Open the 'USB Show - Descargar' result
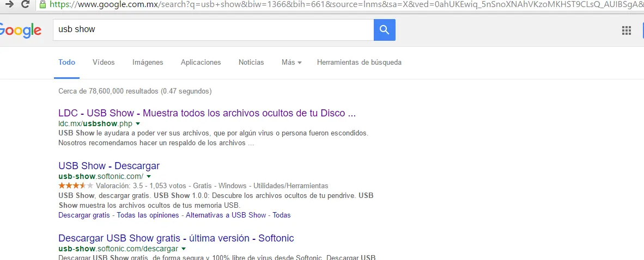This screenshot has height=260, width=644. point(109,166)
